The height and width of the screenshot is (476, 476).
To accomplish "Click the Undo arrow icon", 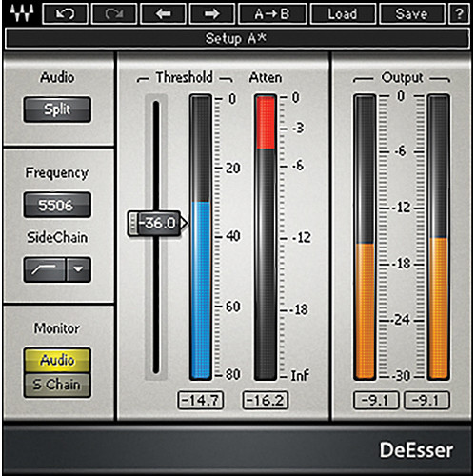I will (x=66, y=13).
